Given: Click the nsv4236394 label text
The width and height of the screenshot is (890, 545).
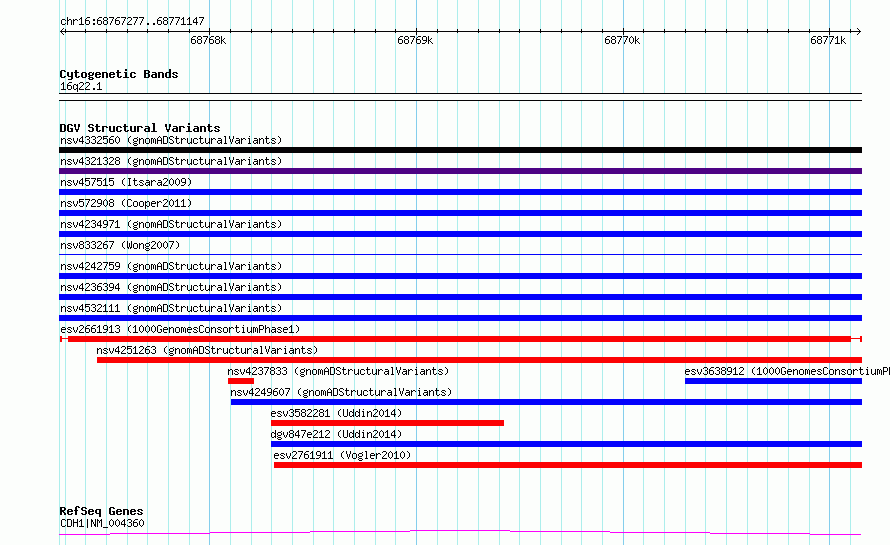Looking at the screenshot, I should point(171,287).
